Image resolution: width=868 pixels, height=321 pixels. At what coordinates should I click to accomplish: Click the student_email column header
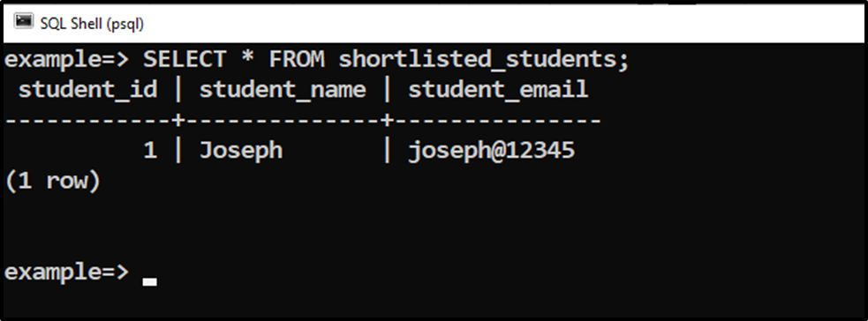[x=498, y=90]
